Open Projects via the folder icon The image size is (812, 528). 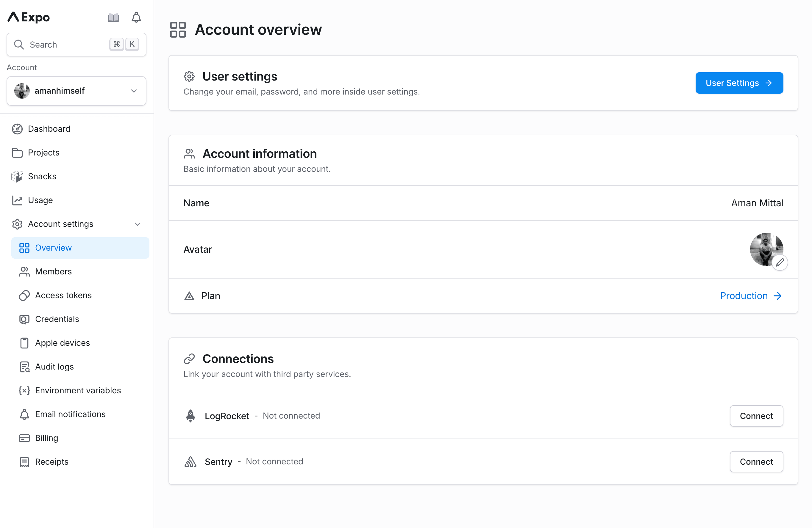click(x=17, y=153)
